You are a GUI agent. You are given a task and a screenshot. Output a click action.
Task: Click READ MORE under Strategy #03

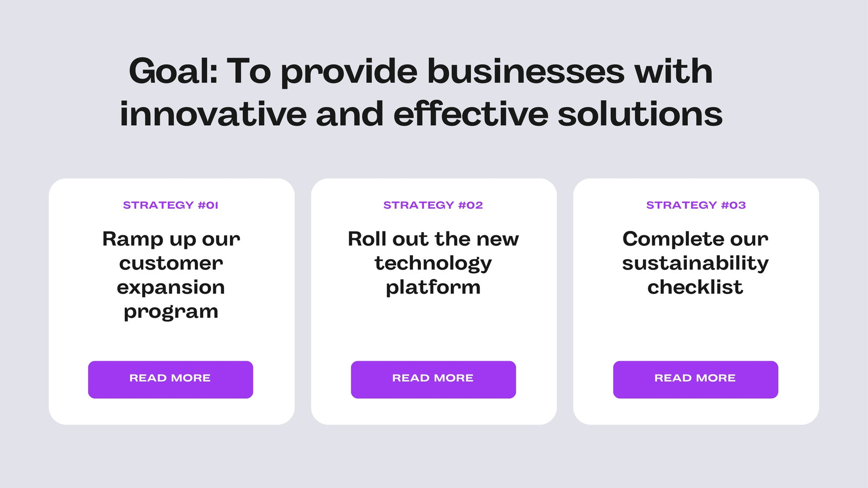(x=695, y=380)
